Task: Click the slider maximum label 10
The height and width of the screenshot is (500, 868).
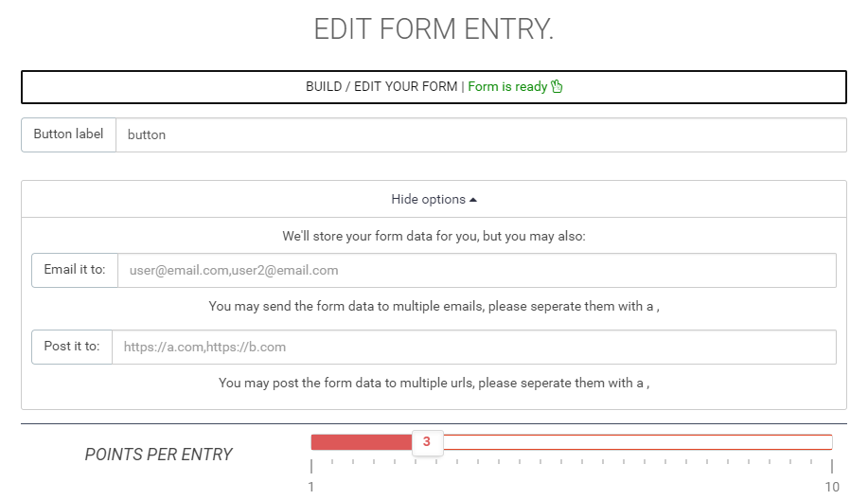Action: pos(832,487)
